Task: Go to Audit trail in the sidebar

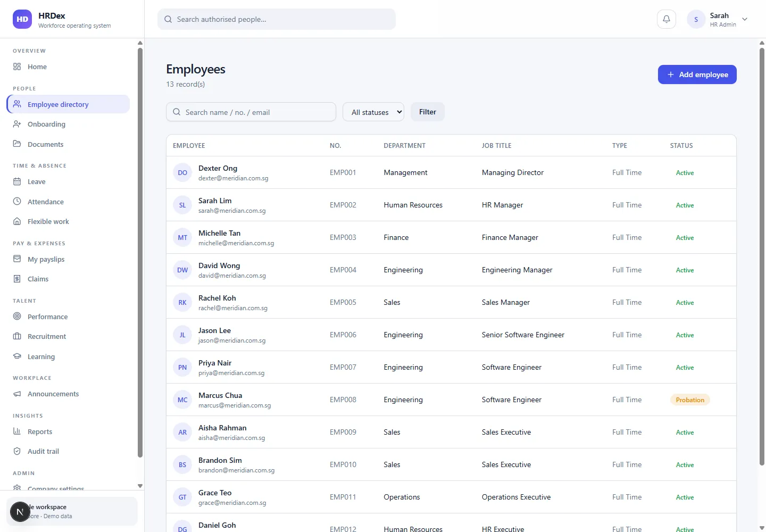Action: click(x=68, y=451)
